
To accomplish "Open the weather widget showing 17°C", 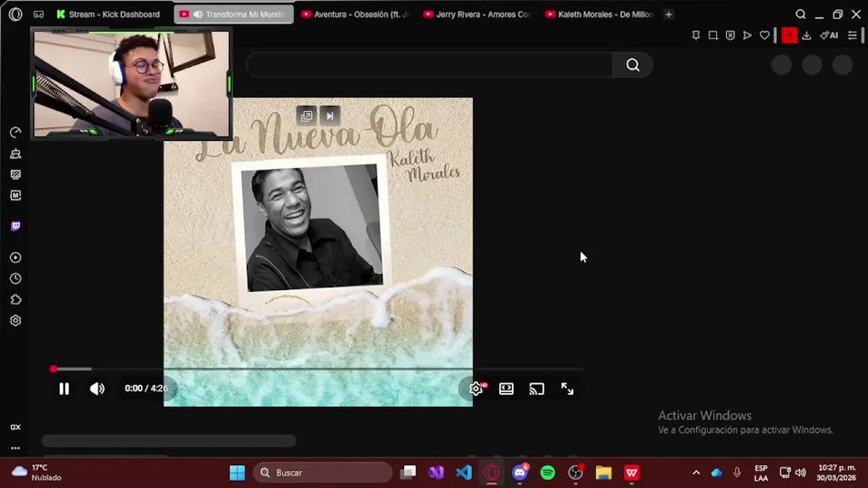I will pyautogui.click(x=37, y=472).
